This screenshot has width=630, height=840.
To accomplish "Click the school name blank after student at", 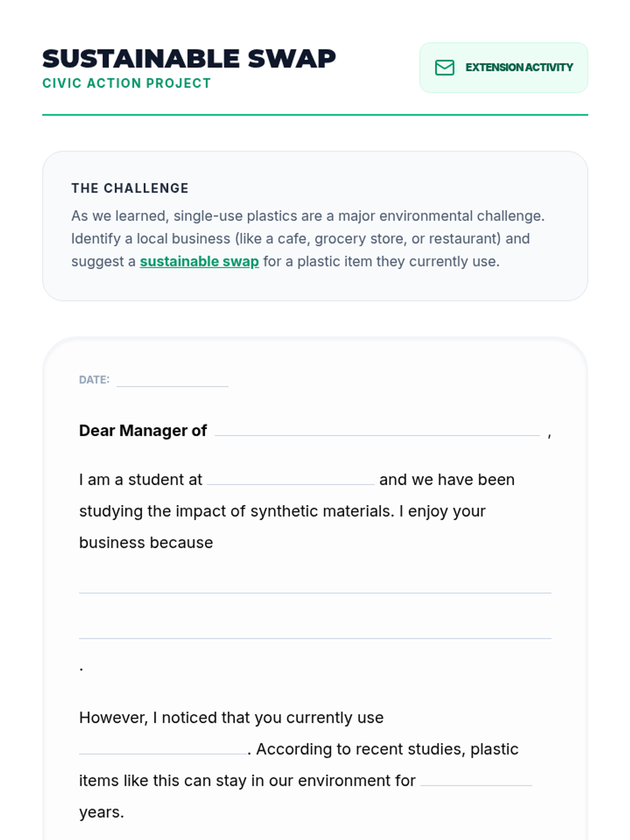I will click(x=290, y=478).
